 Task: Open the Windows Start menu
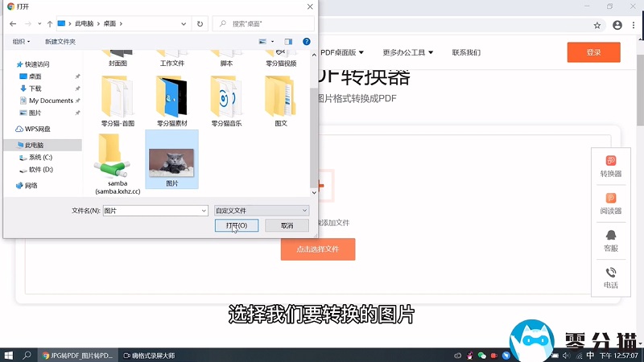pyautogui.click(x=10, y=355)
